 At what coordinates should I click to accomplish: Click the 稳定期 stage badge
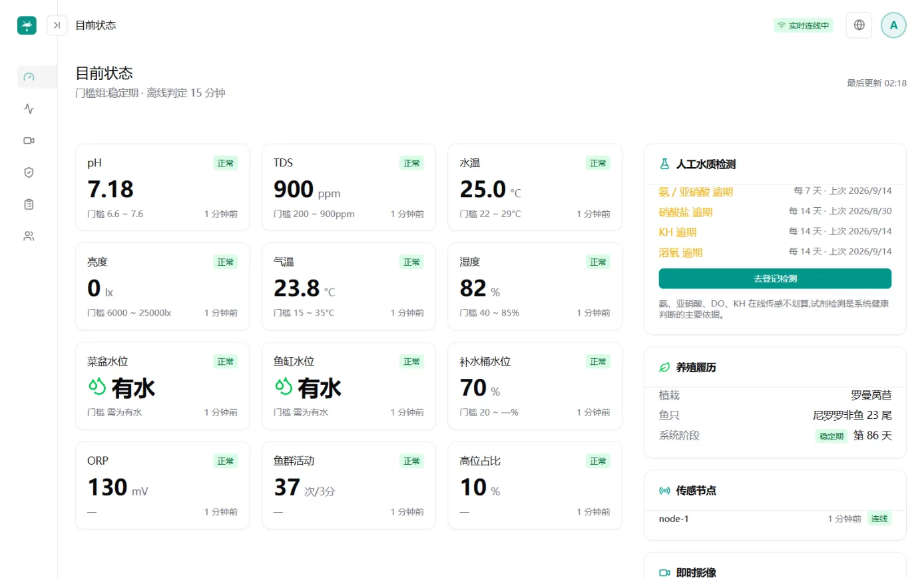click(831, 437)
